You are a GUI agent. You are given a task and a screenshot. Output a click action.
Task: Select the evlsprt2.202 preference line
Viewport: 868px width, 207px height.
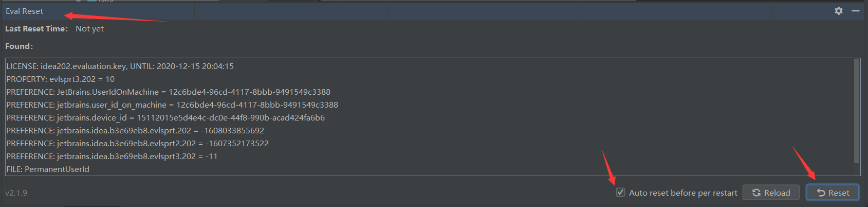(x=137, y=144)
